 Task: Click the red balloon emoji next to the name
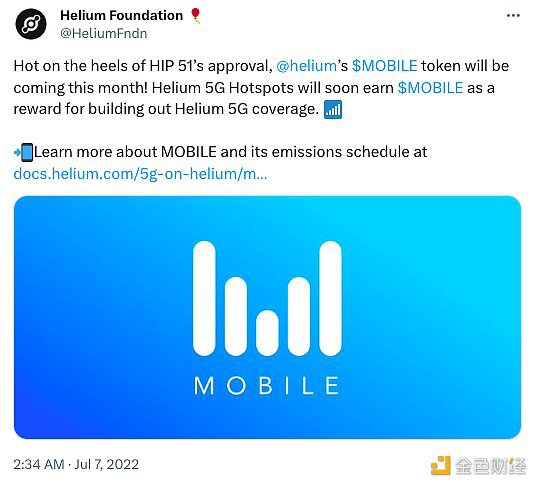tap(196, 16)
